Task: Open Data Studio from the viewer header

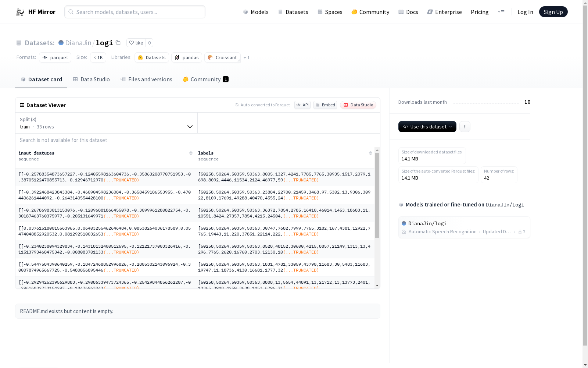Action: coord(358,105)
